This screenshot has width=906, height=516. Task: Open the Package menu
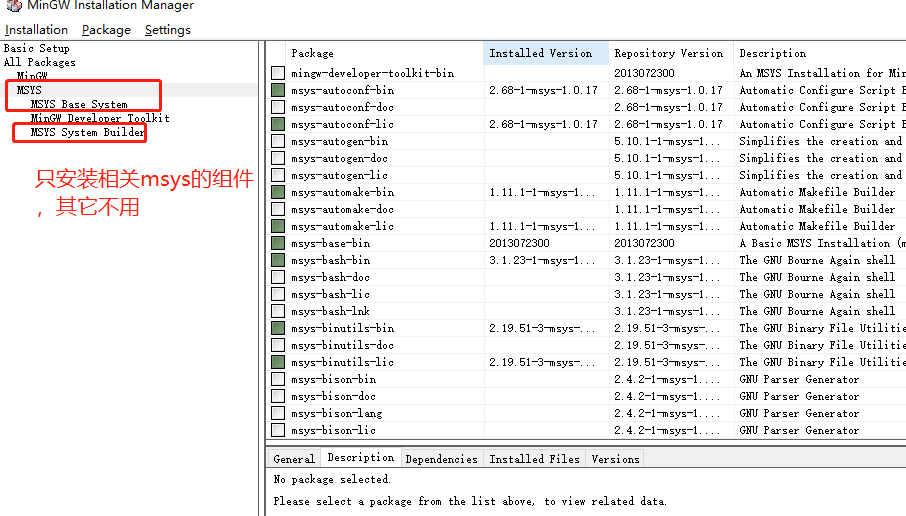106,29
